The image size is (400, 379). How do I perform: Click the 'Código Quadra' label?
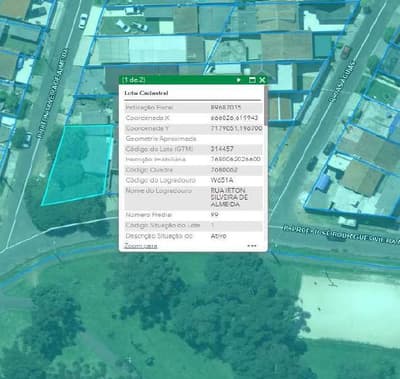[149, 170]
